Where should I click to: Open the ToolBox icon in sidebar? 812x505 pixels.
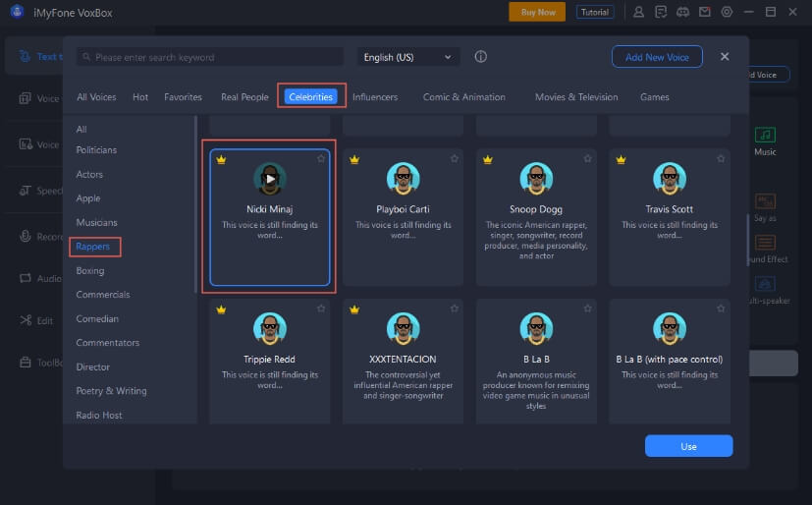[x=26, y=362]
